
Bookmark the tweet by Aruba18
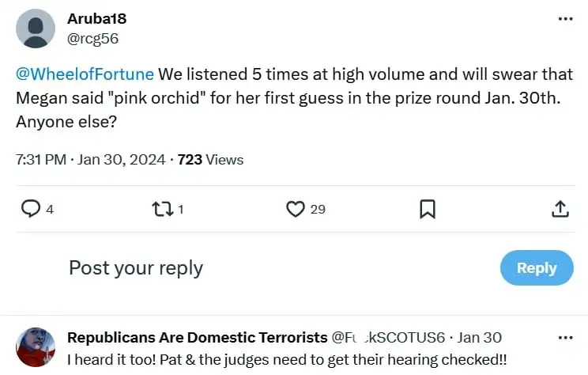pyautogui.click(x=428, y=209)
